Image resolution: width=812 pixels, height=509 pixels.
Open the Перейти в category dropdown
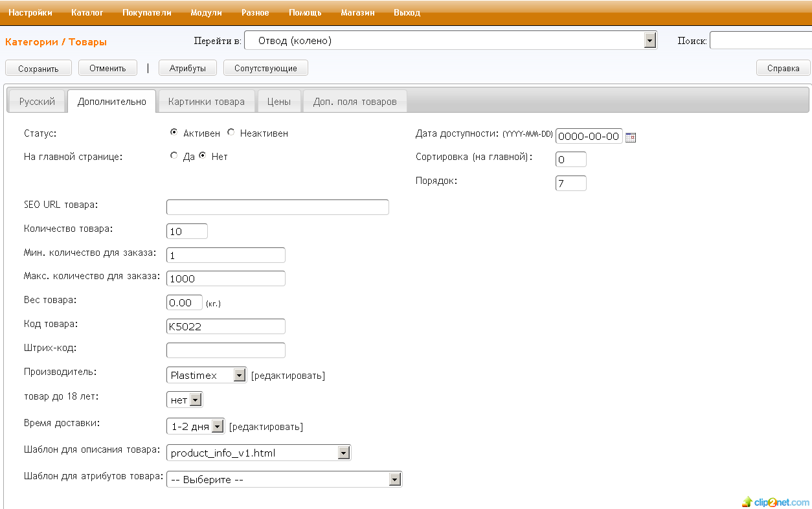point(650,41)
